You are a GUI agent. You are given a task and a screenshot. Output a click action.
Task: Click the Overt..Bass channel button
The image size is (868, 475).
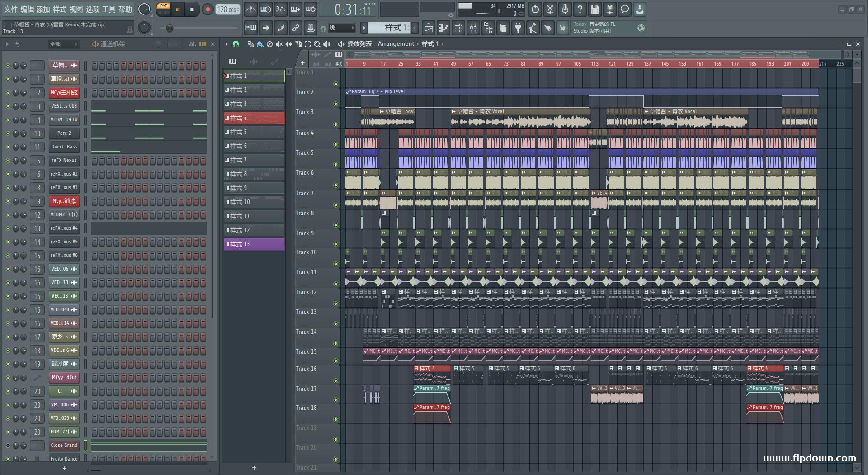point(64,147)
